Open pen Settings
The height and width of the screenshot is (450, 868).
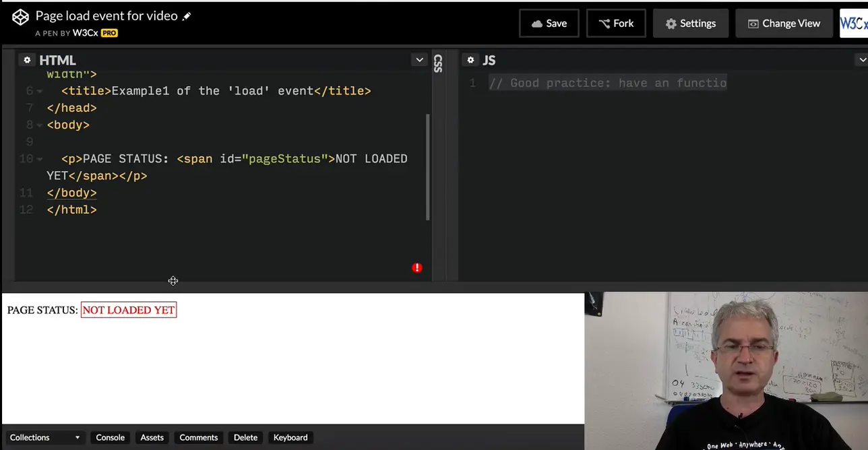click(x=690, y=23)
